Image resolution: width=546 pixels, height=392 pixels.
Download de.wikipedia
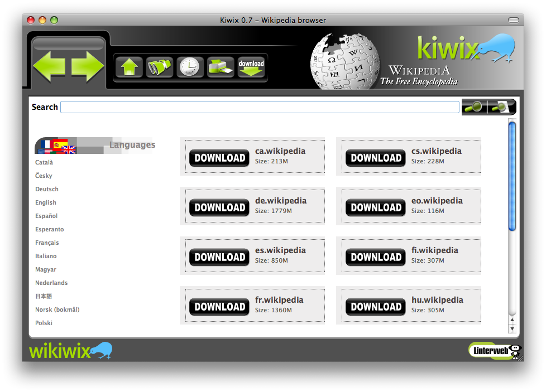[219, 207]
